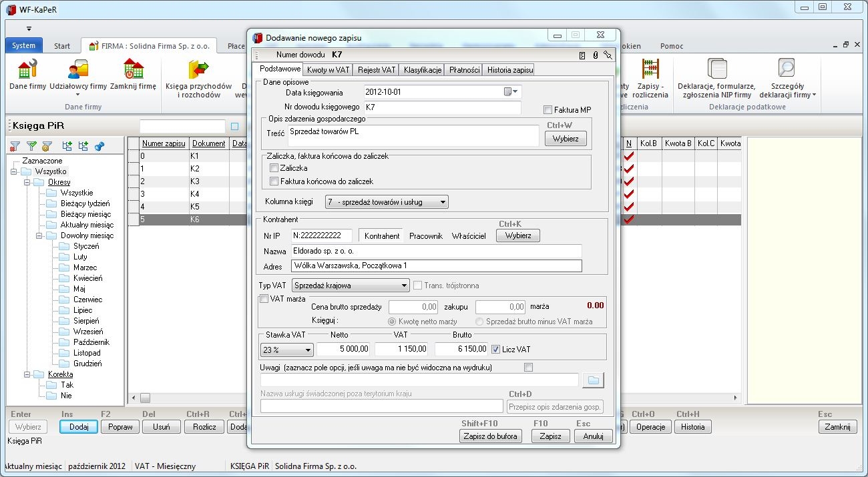The width and height of the screenshot is (868, 477).
Task: Click the red check mark in K3 row
Action: pos(628,181)
